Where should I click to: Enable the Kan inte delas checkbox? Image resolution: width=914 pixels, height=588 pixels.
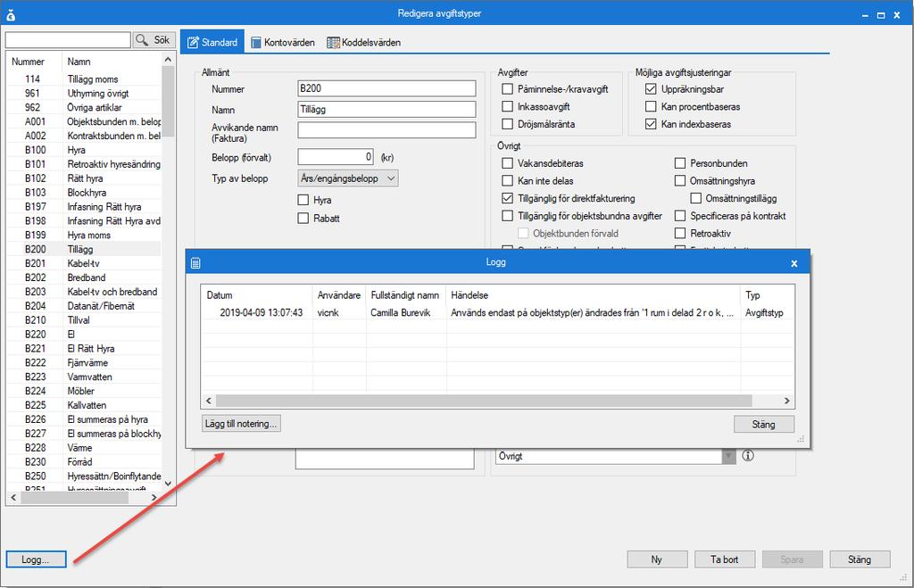pyautogui.click(x=508, y=180)
